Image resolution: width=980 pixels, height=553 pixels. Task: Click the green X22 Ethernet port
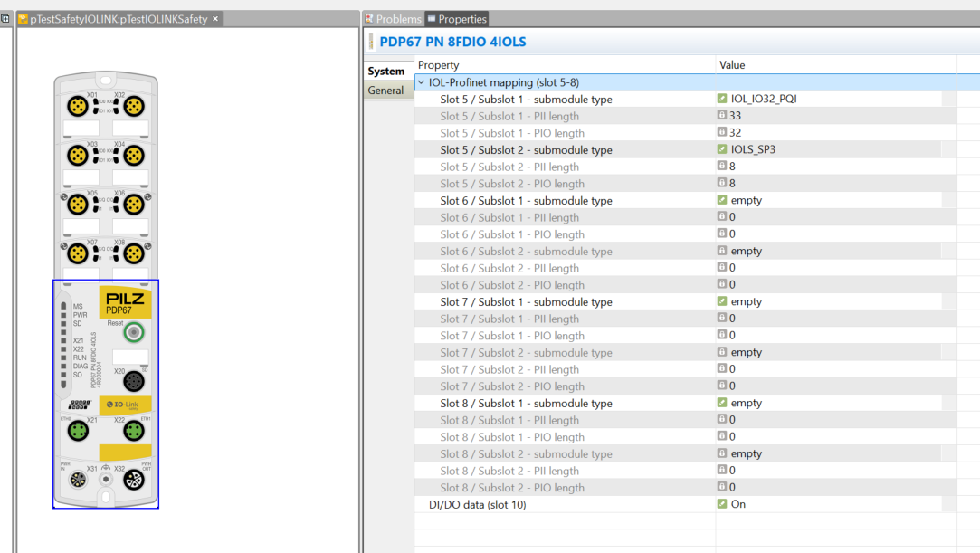pos(133,431)
